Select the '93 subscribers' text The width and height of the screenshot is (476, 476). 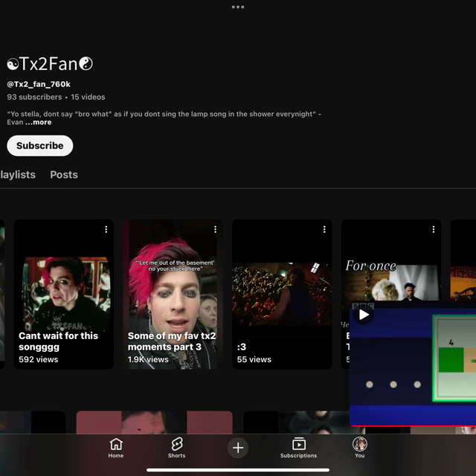(x=34, y=97)
